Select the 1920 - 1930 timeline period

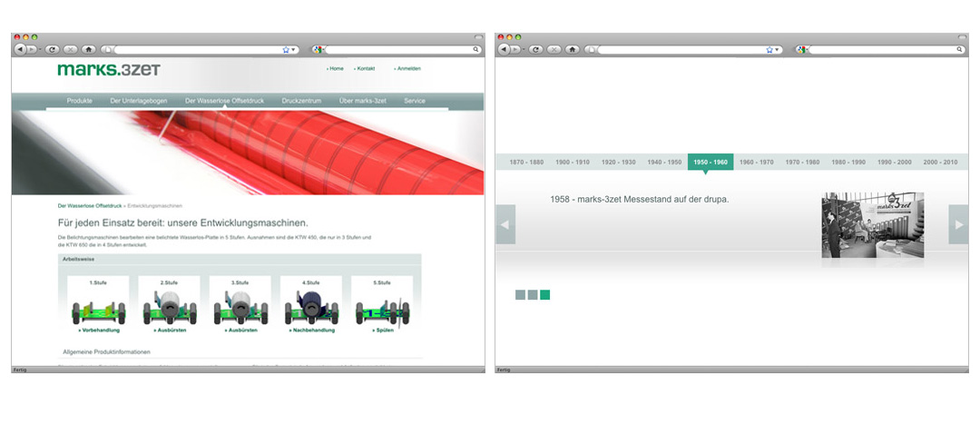point(619,163)
